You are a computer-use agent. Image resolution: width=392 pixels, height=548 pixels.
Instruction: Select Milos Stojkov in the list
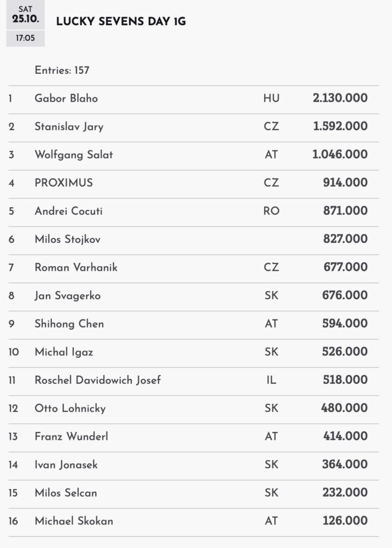click(x=67, y=239)
